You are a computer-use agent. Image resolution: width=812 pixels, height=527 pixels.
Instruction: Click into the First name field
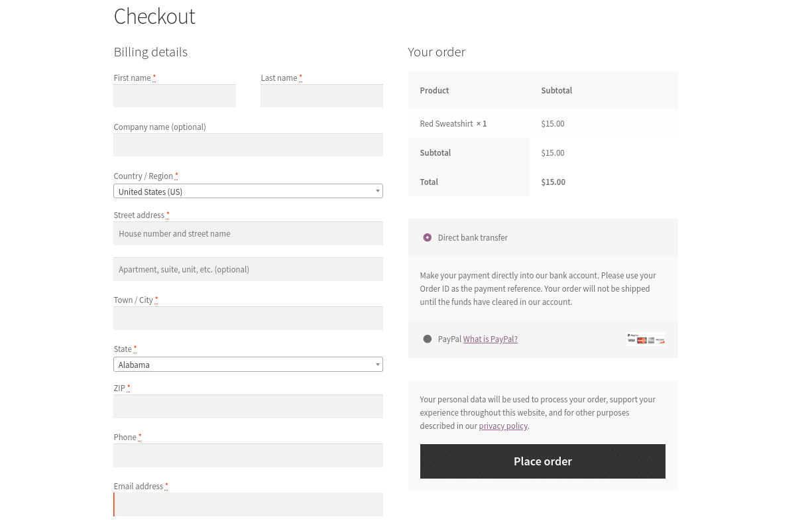174,95
